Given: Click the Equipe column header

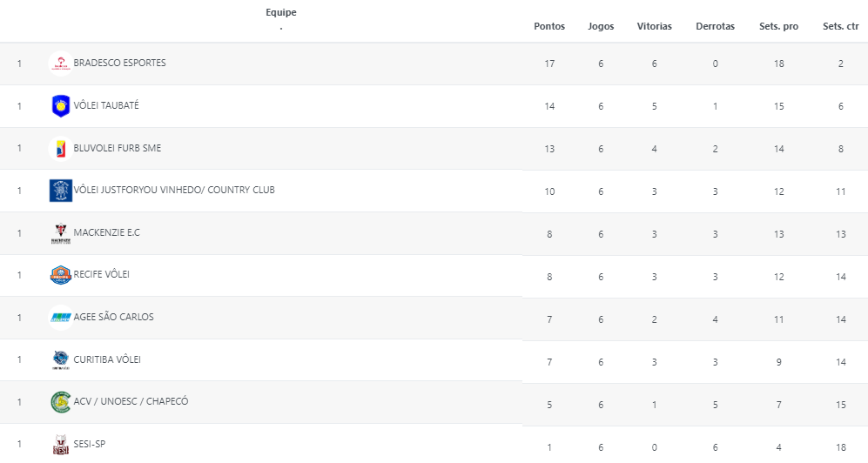Looking at the screenshot, I should (281, 13).
